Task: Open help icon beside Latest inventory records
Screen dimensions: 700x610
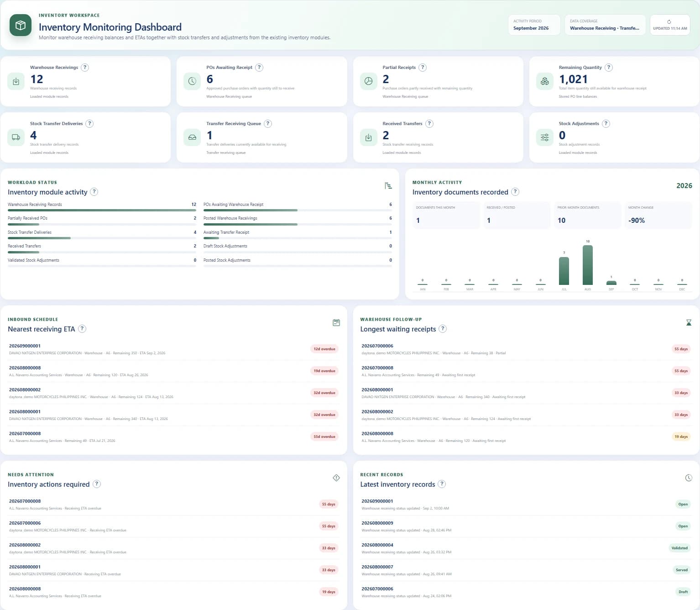Action: pos(442,484)
